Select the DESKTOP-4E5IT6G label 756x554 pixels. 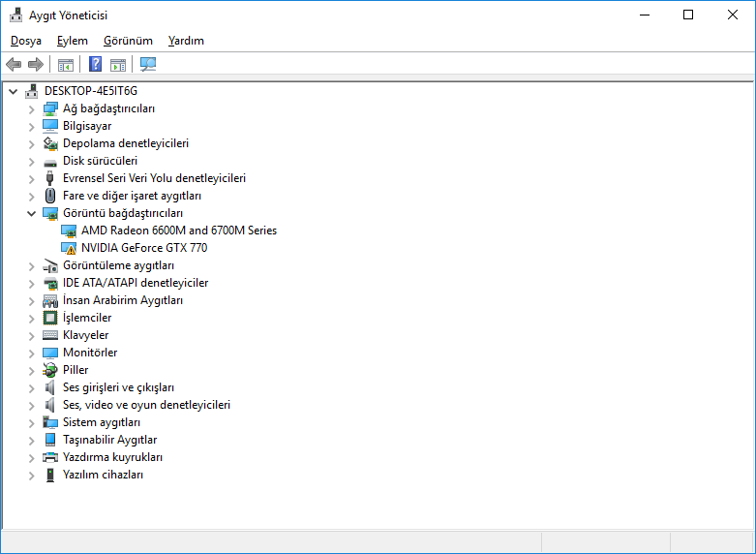[91, 91]
